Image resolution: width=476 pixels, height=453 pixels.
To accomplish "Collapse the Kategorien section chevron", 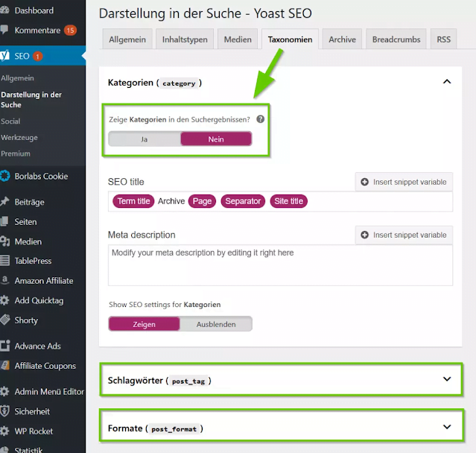I will [x=447, y=82].
